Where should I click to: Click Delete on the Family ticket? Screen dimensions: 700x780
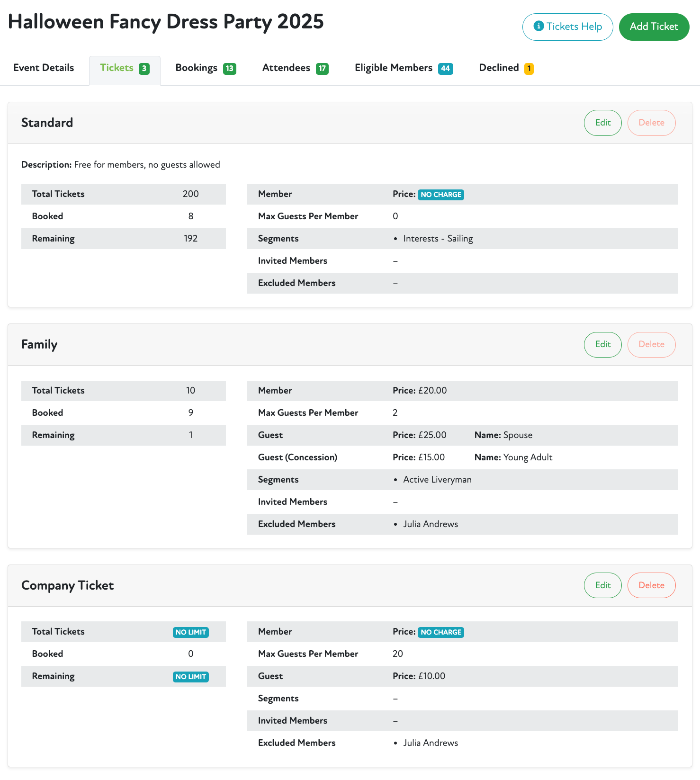pyautogui.click(x=651, y=344)
